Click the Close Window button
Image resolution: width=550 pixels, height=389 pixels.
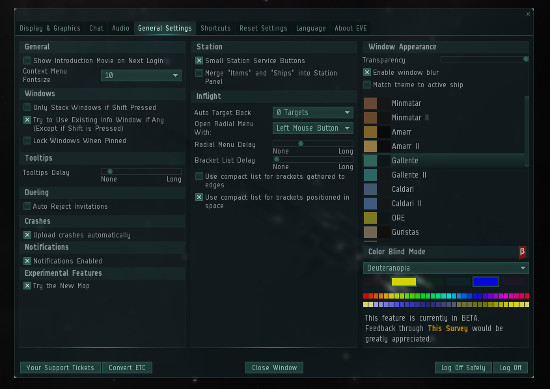pyautogui.click(x=274, y=368)
